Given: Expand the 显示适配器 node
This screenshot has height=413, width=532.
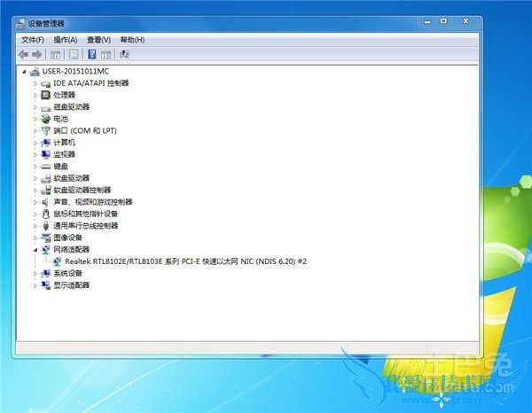Looking at the screenshot, I should click(x=35, y=285).
